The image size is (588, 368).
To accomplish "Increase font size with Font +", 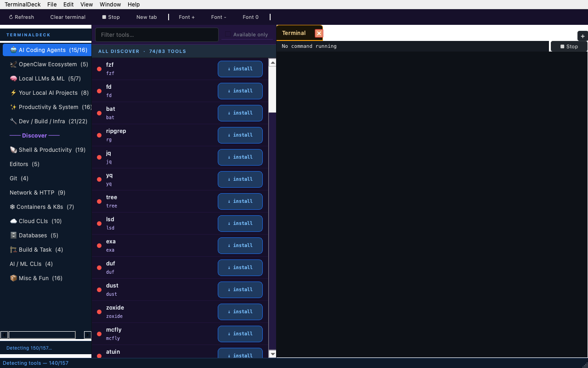I will tap(187, 17).
